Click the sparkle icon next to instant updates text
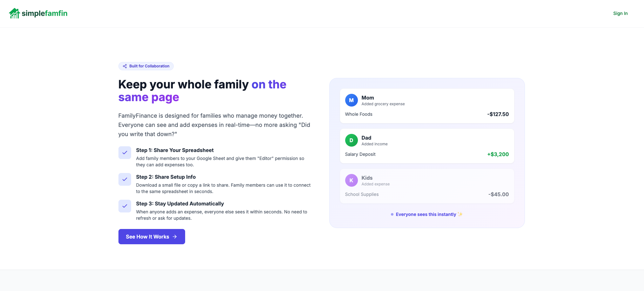This screenshot has height=291, width=644. [460, 214]
